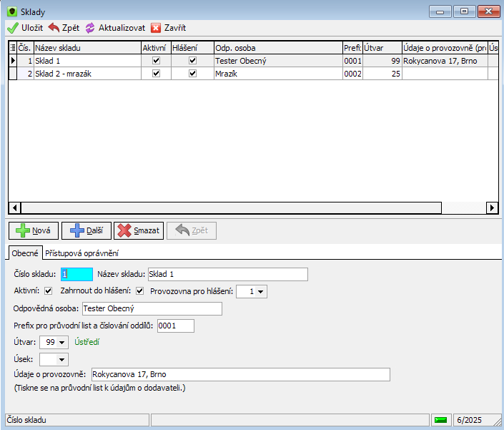Refresh data with the Aktualizovat icon
This screenshot has width=504, height=430.
click(90, 28)
